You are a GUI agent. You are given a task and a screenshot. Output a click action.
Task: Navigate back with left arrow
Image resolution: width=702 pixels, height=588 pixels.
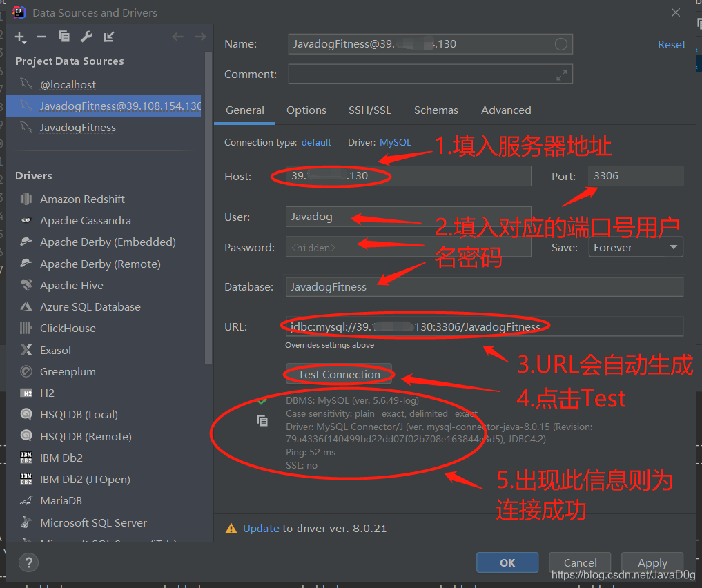pos(177,37)
